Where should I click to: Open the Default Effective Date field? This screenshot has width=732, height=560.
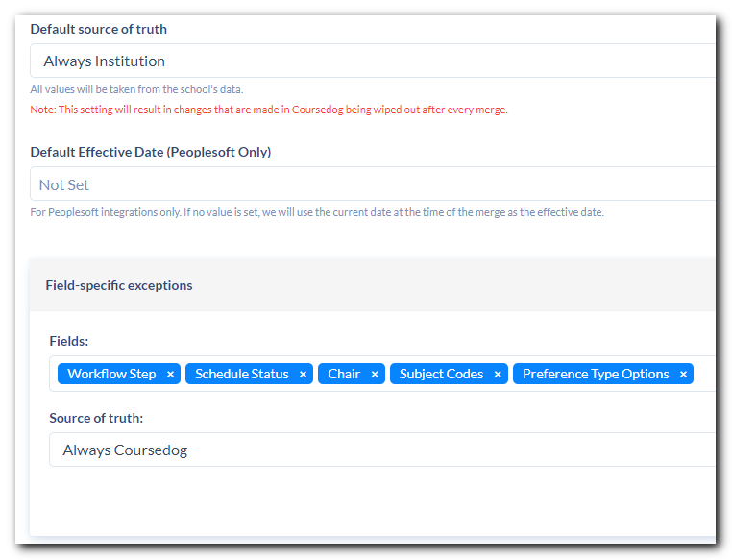[x=373, y=183]
